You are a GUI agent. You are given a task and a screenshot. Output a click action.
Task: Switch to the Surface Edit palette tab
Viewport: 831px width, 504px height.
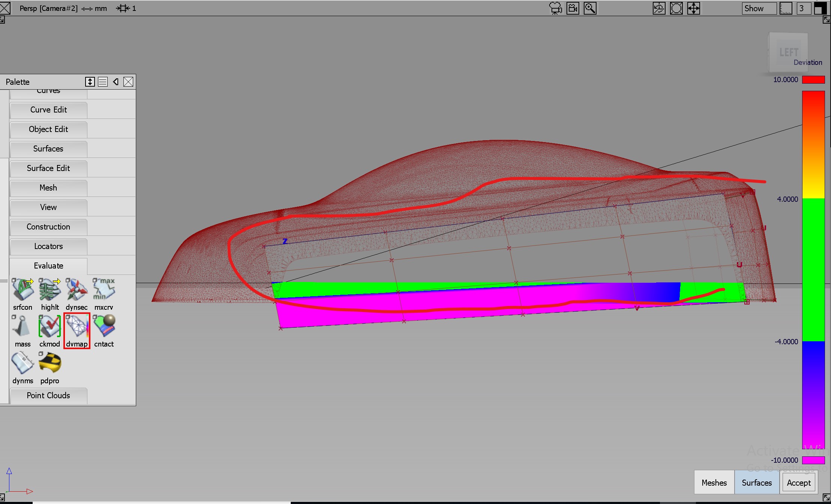[x=48, y=168]
